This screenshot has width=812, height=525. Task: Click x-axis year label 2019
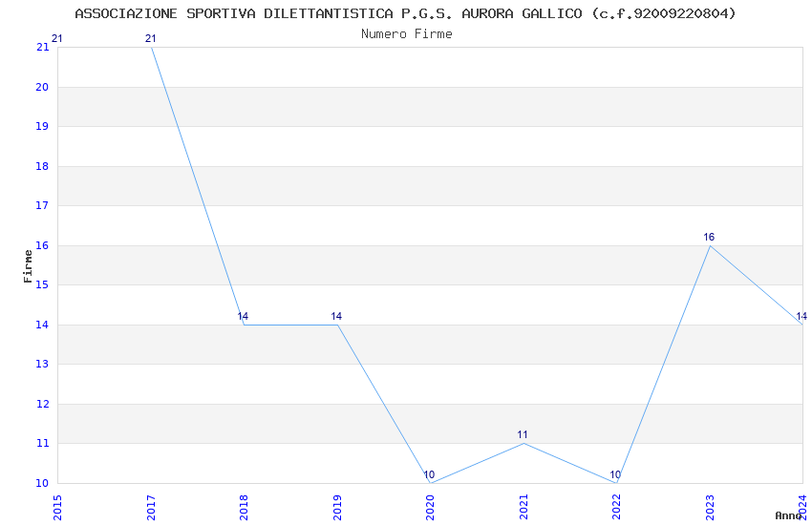pos(337,508)
